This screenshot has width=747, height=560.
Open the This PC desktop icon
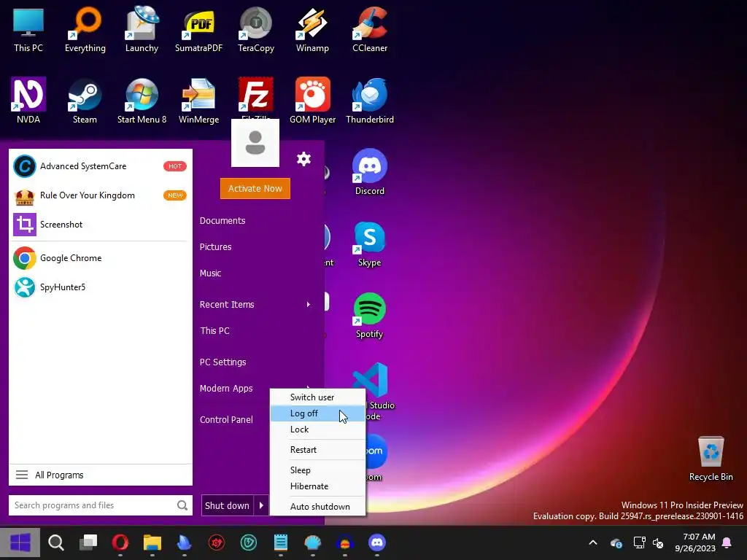[28, 29]
